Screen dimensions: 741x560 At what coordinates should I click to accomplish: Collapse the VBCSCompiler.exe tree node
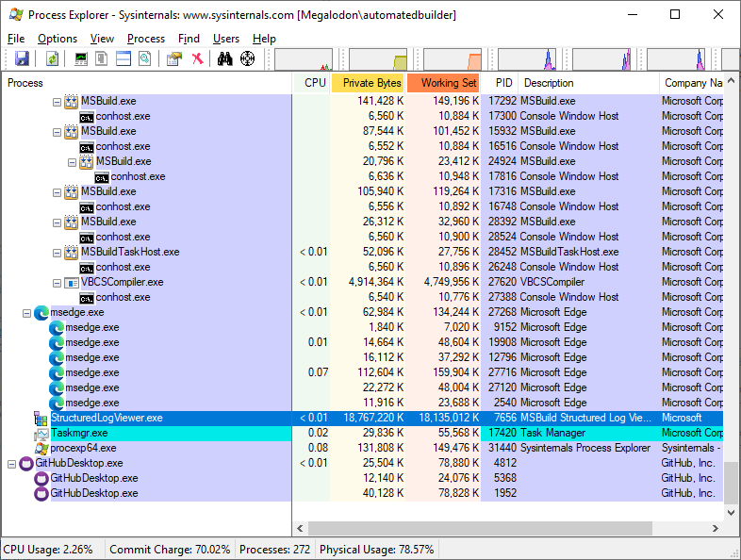tap(57, 283)
